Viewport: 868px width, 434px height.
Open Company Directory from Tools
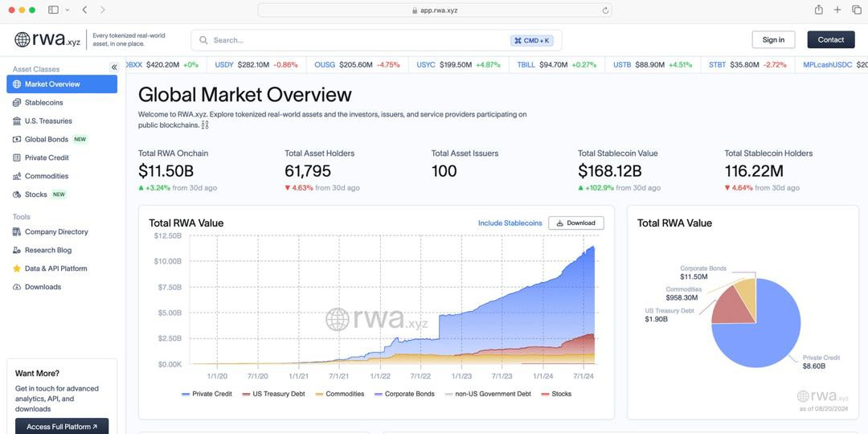pos(55,231)
